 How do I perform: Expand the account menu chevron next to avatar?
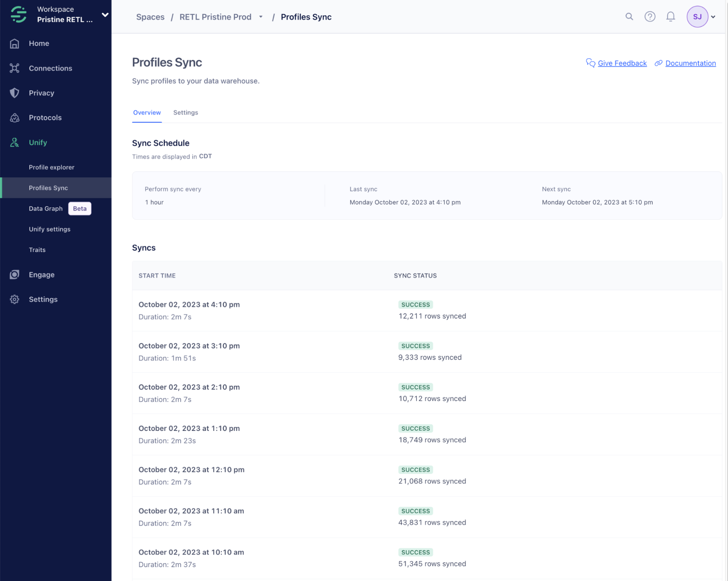713,16
